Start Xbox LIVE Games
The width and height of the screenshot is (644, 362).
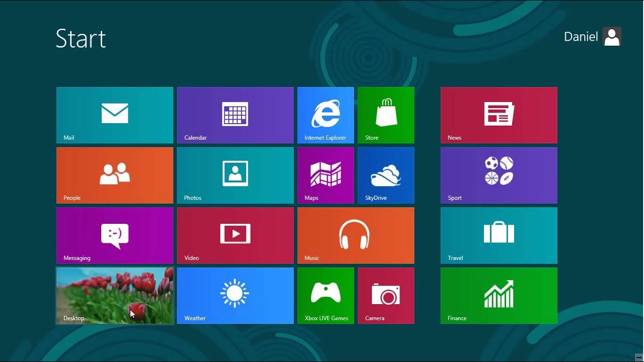pos(326,296)
